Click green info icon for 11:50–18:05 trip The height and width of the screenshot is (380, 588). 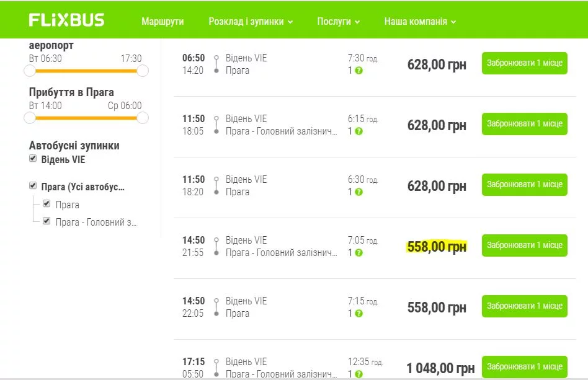[359, 131]
